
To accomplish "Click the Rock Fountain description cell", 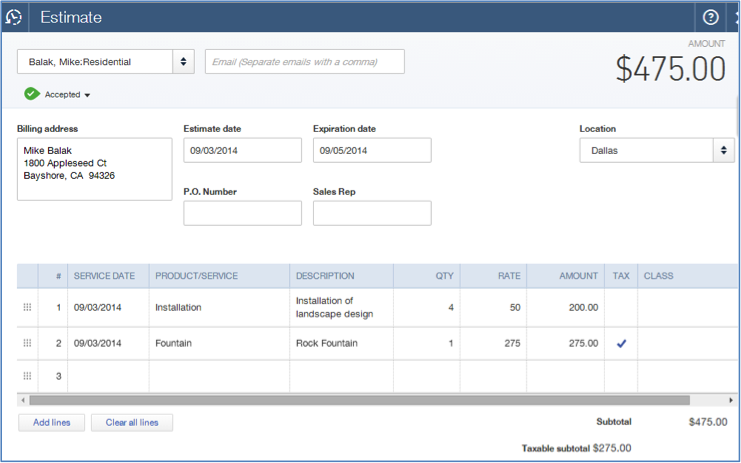I will [341, 343].
